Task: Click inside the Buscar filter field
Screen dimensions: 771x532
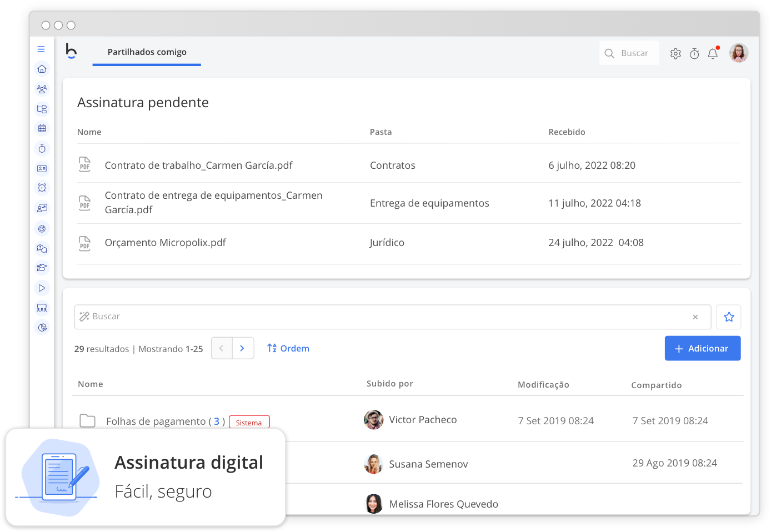Action: click(x=222, y=317)
